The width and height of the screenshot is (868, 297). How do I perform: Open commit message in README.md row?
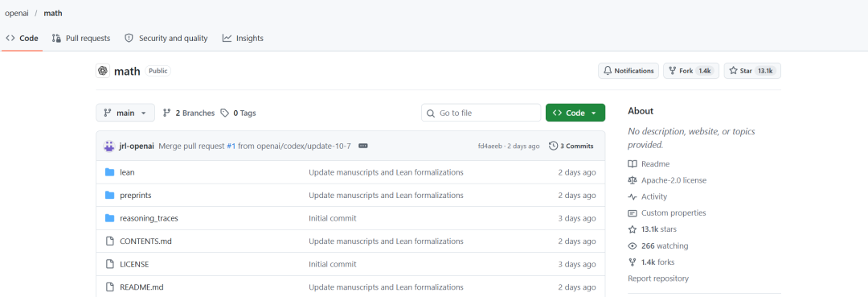(x=386, y=287)
